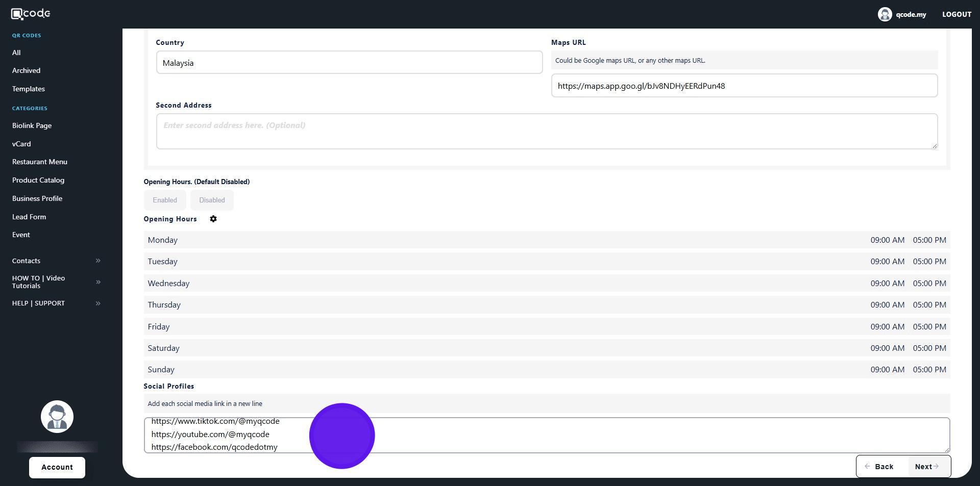980x486 pixels.
Task: Select Business Profile category
Action: pyautogui.click(x=37, y=198)
